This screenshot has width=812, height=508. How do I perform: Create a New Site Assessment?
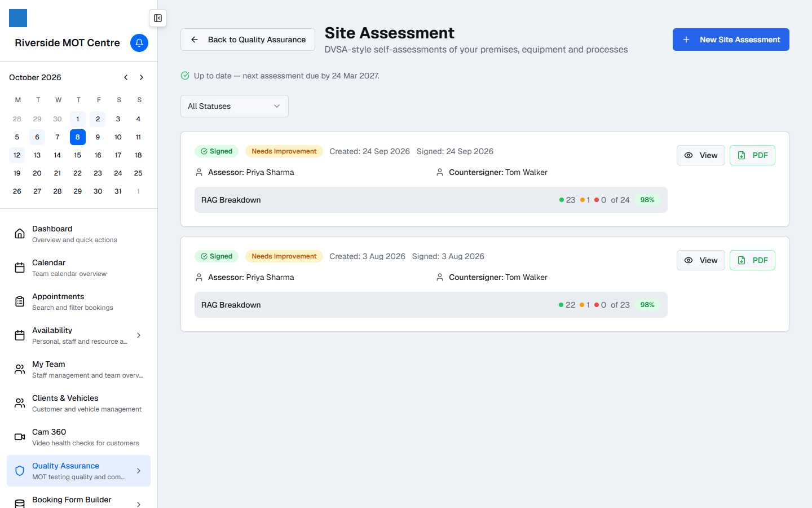coord(731,40)
